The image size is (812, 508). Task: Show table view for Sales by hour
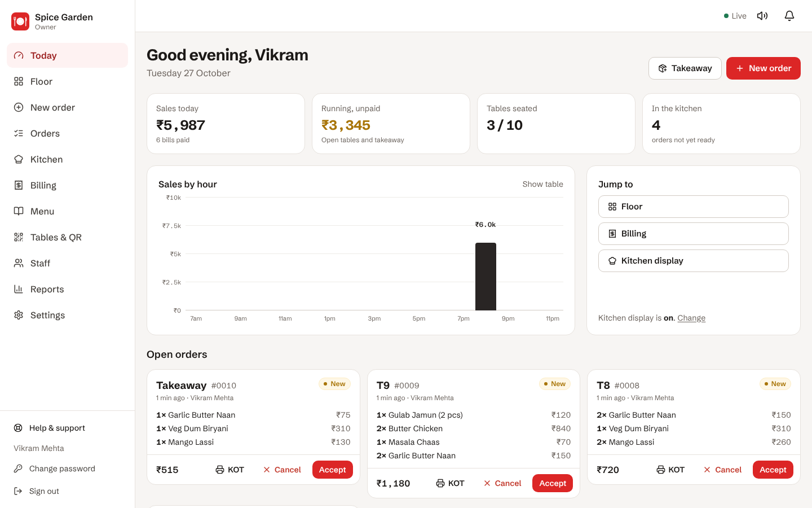(x=542, y=184)
